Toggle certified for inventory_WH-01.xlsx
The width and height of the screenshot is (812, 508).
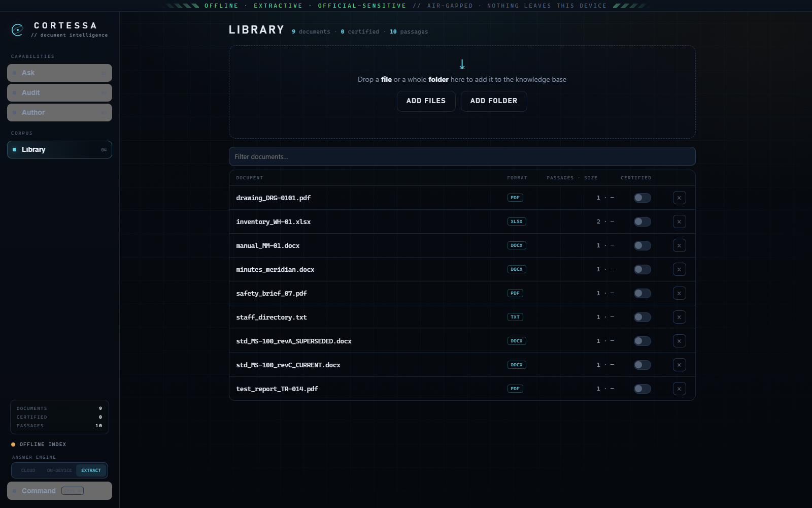[x=642, y=221]
